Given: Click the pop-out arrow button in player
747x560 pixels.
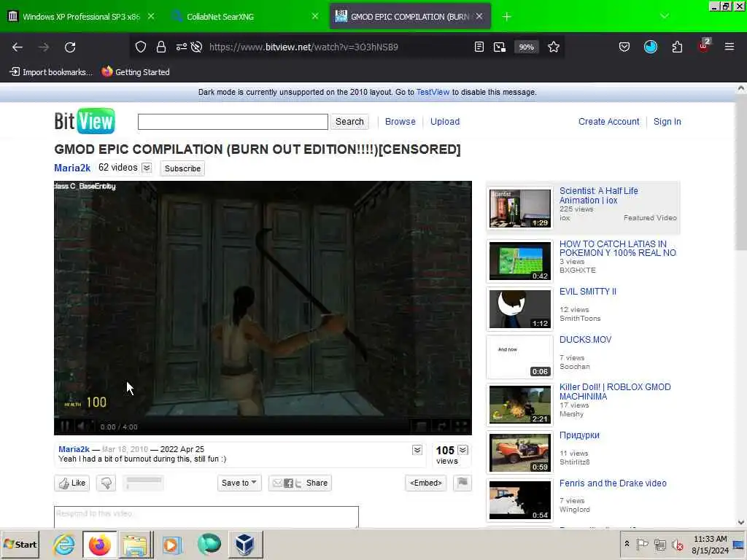Looking at the screenshot, I should point(441,426).
